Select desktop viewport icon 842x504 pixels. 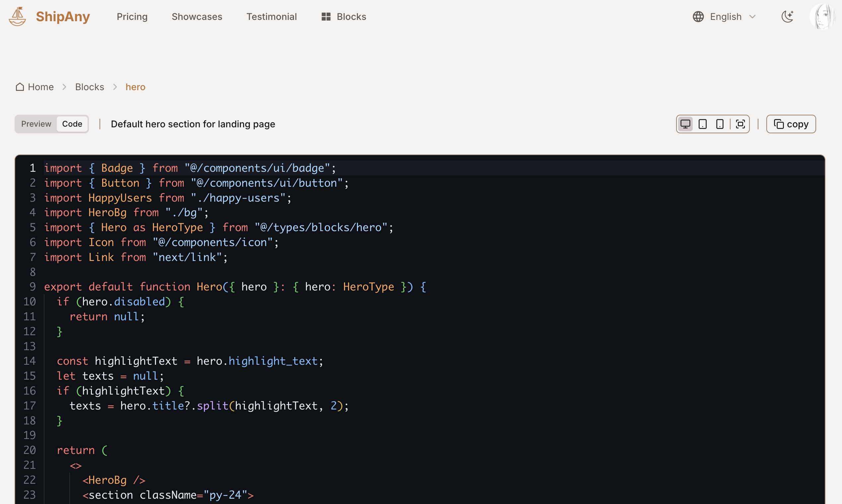[685, 124]
